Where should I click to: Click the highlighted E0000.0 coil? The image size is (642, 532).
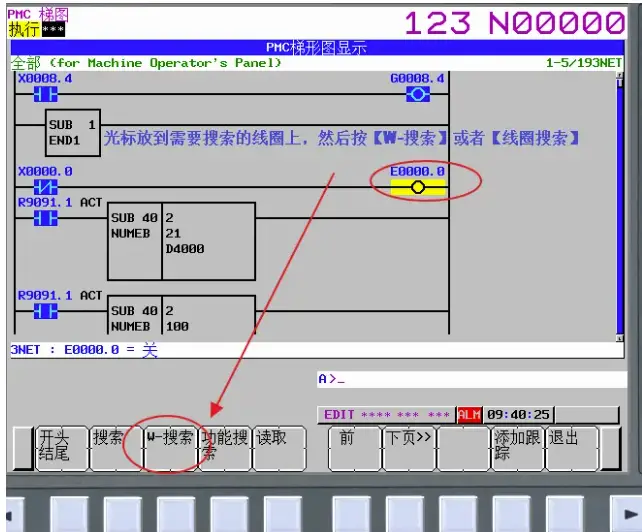tap(418, 187)
